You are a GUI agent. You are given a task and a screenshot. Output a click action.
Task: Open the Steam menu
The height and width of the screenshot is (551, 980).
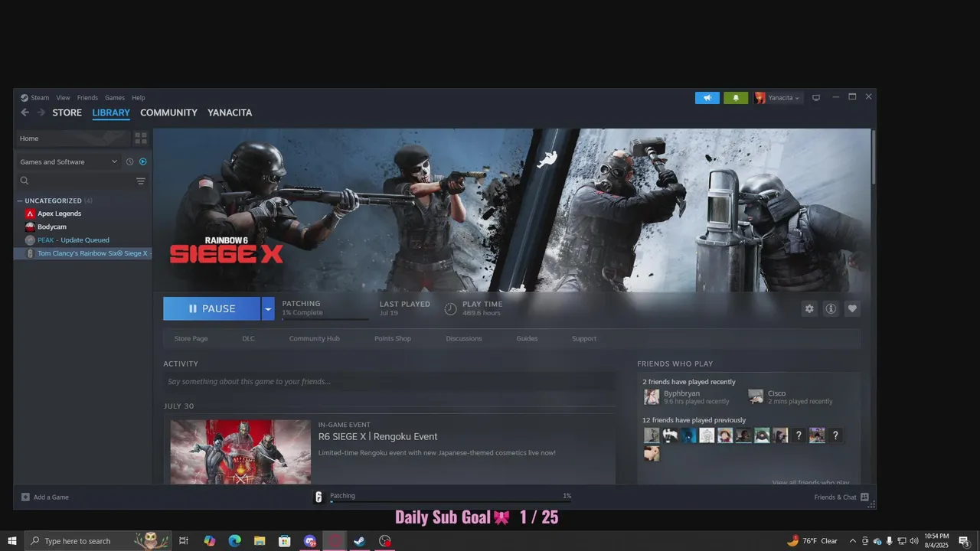click(40, 98)
